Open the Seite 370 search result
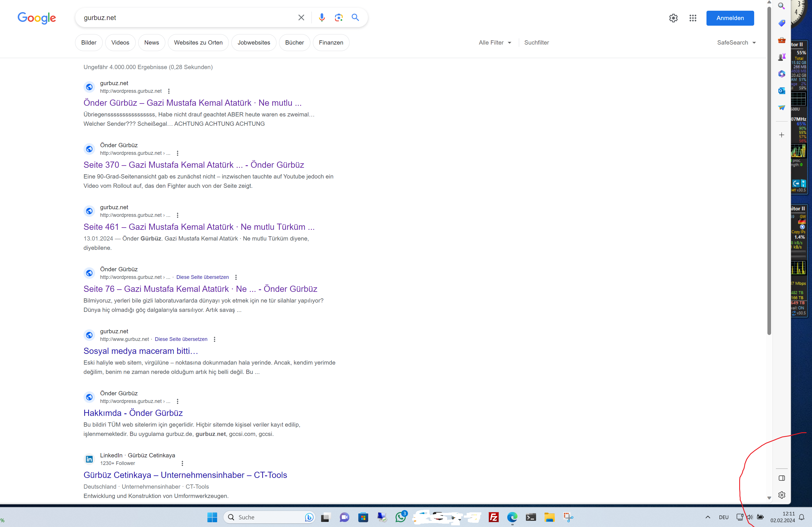 coord(194,165)
